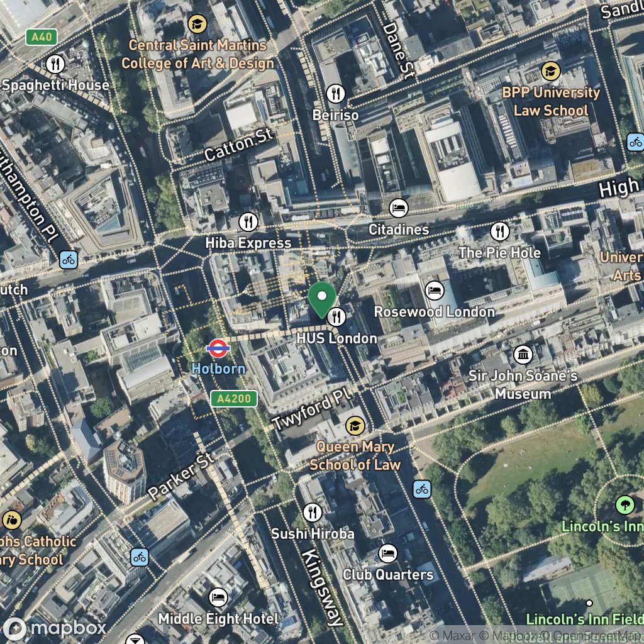Select the Catton St street label

tap(238, 145)
